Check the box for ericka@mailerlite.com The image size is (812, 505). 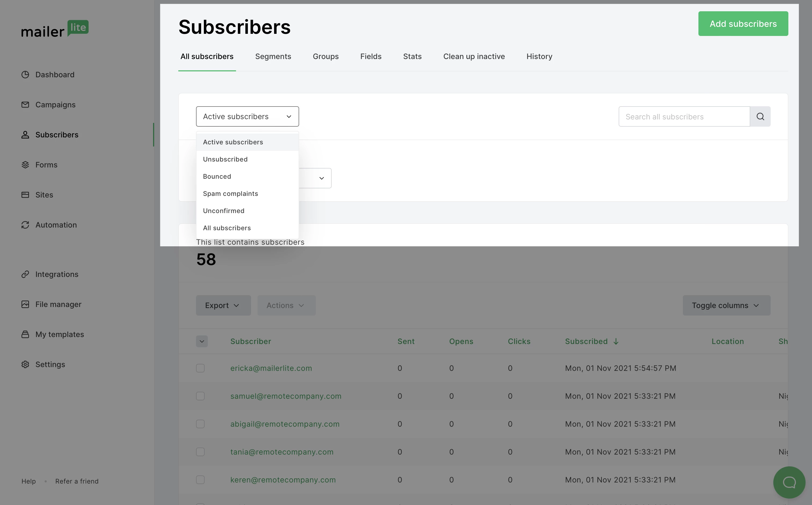[200, 368]
